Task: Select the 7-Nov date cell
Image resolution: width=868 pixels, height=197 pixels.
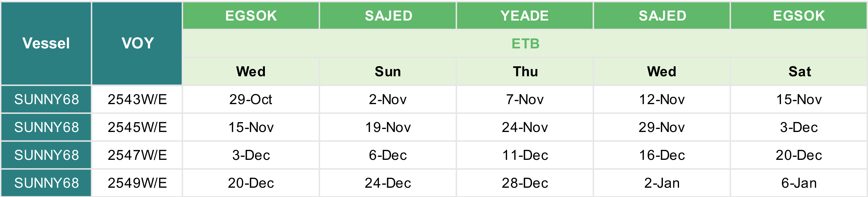Action: (525, 100)
